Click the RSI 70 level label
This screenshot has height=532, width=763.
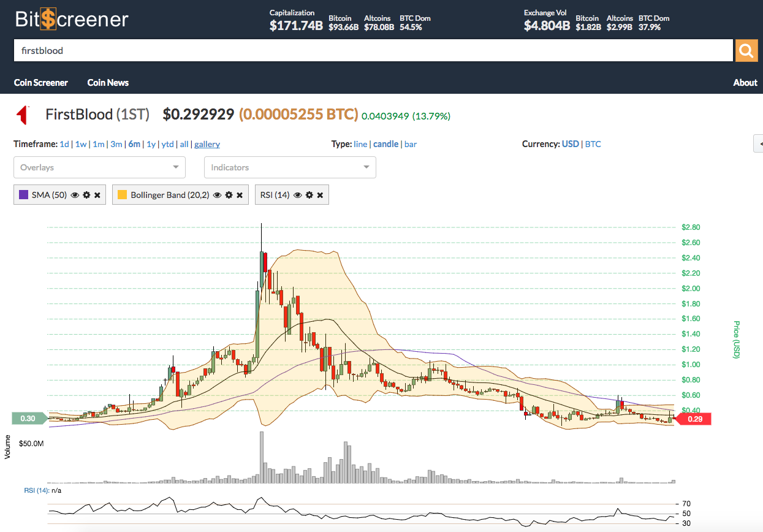tap(686, 504)
